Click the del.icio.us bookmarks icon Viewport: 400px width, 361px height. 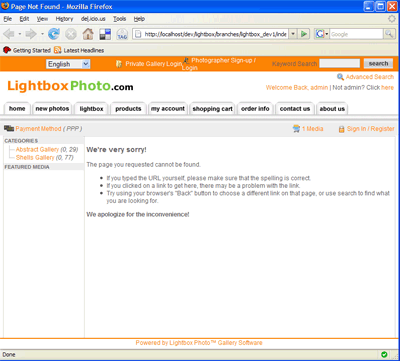click(105, 34)
